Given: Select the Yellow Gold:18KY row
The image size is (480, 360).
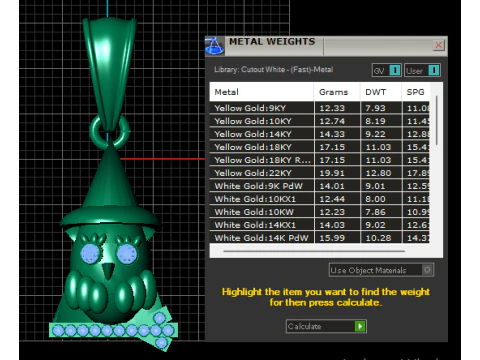Looking at the screenshot, I should click(319, 147).
